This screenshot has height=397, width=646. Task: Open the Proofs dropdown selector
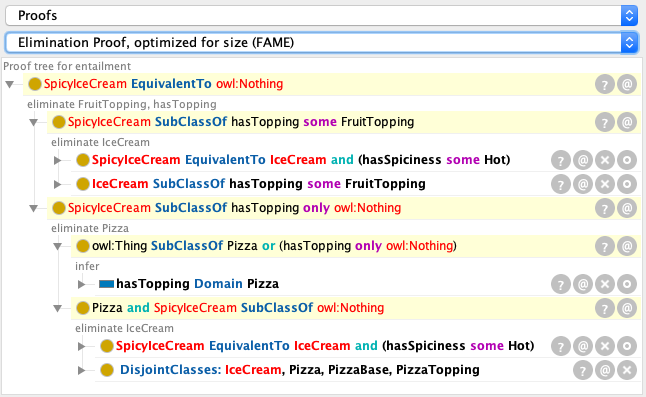click(x=321, y=16)
